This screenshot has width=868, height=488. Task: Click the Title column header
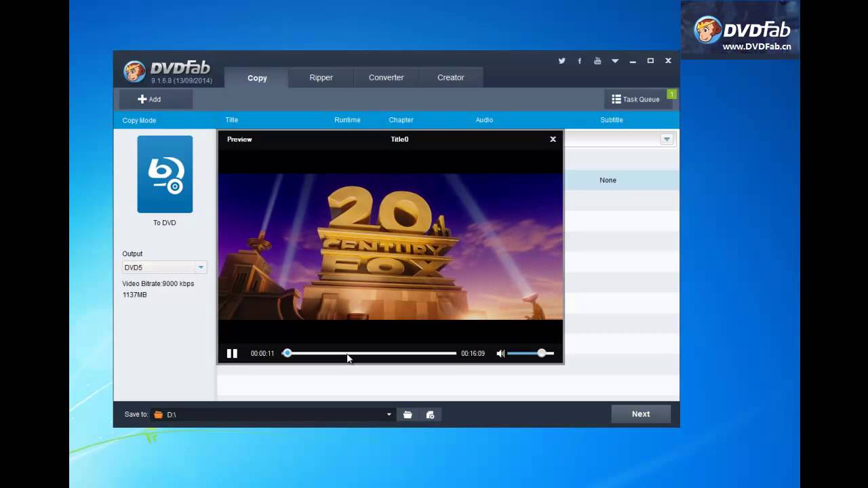(232, 120)
